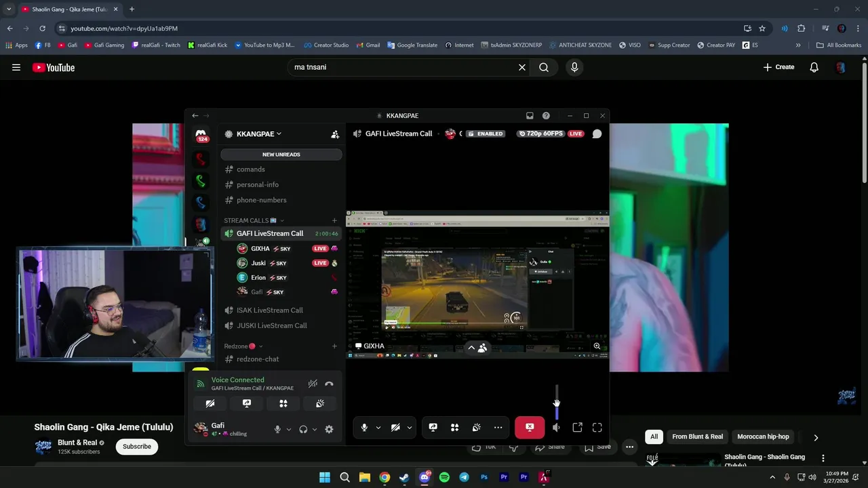The image size is (868, 488).
Task: Mute stream with speaker volume icon
Action: pos(556,428)
